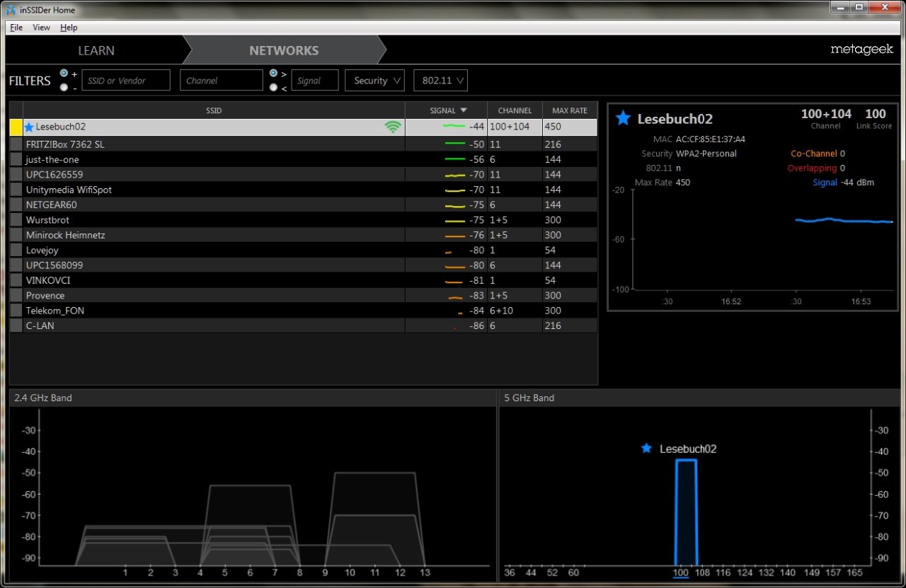
Task: Select the Wurstbrot network row
Action: (303, 220)
